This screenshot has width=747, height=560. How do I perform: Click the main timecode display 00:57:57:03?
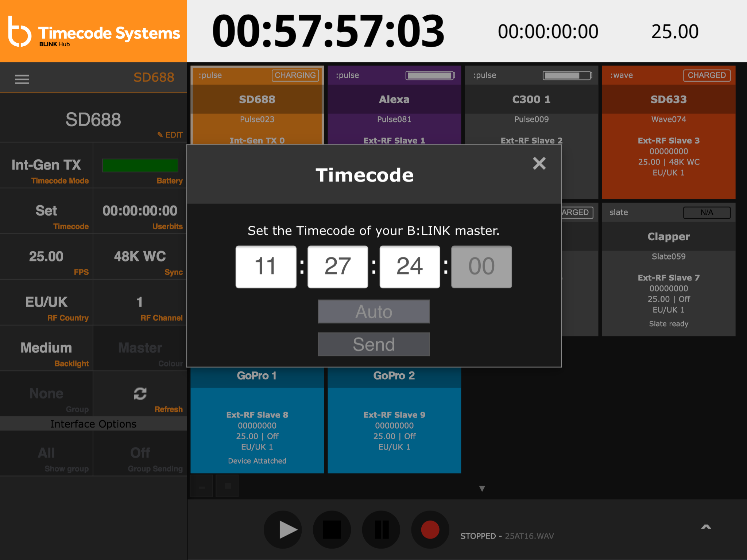(328, 31)
